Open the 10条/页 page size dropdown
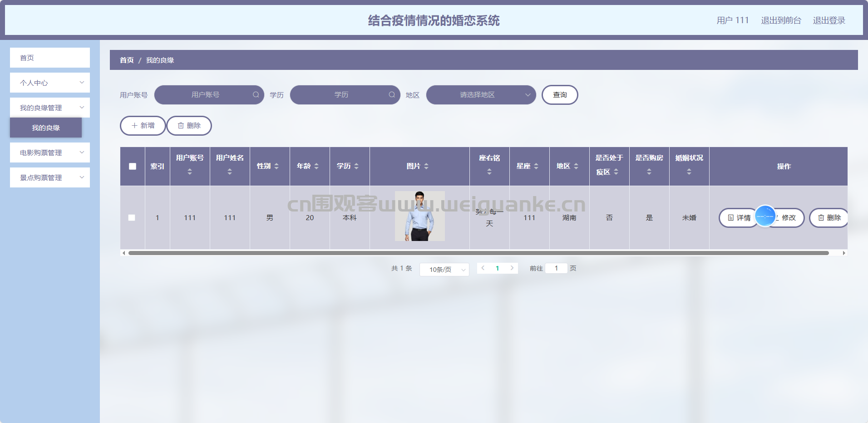 tap(444, 270)
